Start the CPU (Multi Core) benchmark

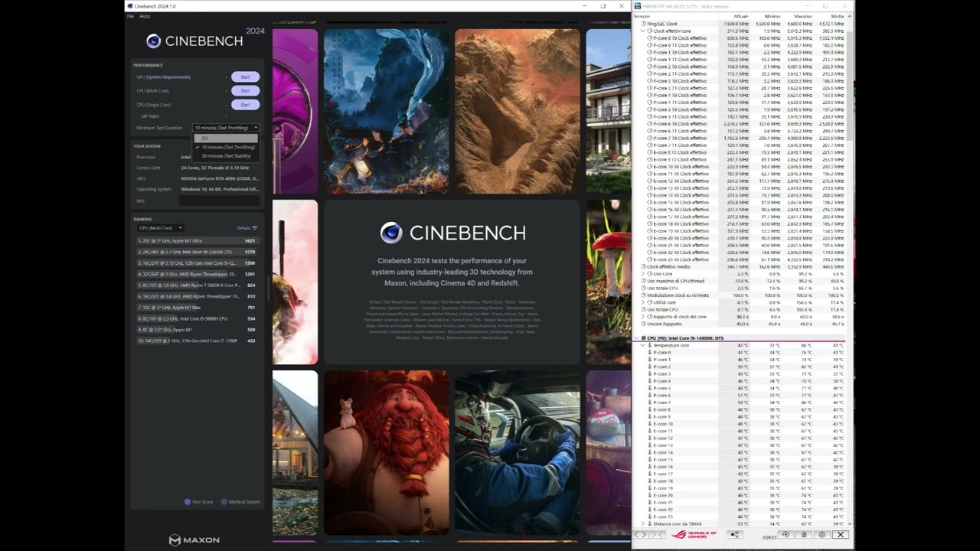pyautogui.click(x=245, y=91)
